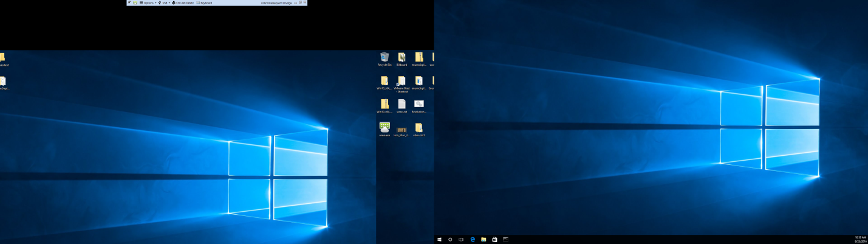
Task: Open the Windows Store taskbar icon
Action: pyautogui.click(x=494, y=240)
